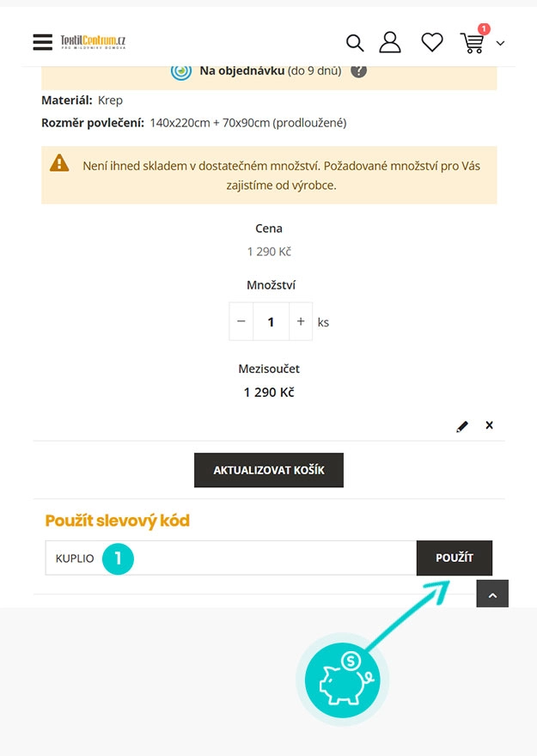
Task: Apply the coupon via the POUŽÍT button
Action: pos(455,558)
